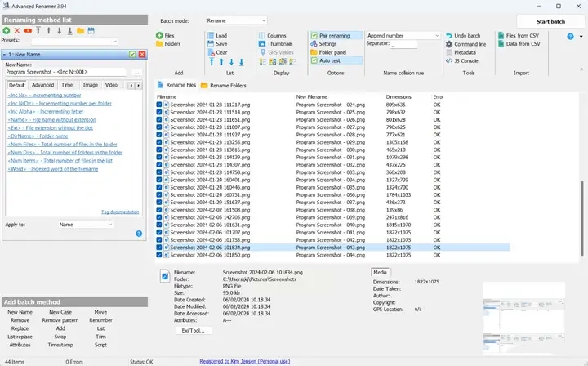588x366 pixels.
Task: Switch to the Advanced tags tab
Action: coord(42,85)
